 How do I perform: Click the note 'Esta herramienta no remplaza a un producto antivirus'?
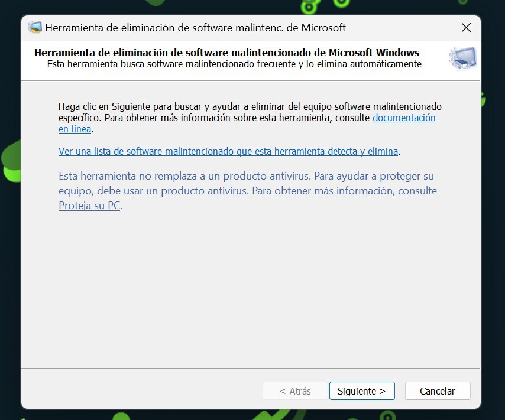click(x=248, y=191)
